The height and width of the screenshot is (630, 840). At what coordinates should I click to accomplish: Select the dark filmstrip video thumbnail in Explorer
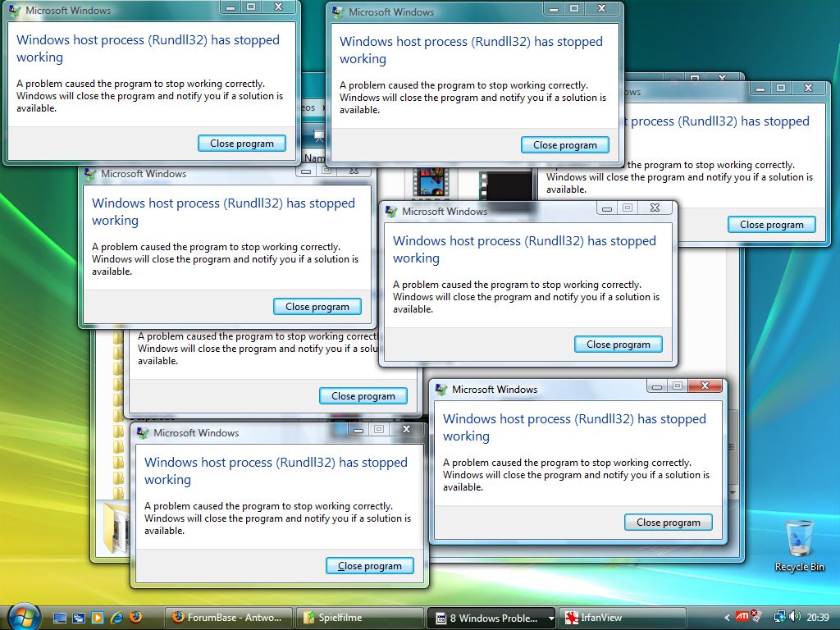(x=505, y=186)
